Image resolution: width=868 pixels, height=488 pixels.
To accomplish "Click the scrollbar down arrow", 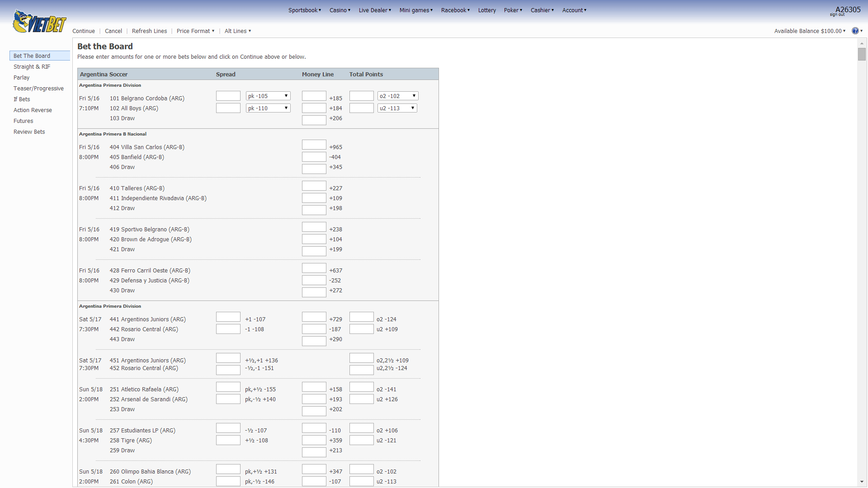I will point(862,482).
